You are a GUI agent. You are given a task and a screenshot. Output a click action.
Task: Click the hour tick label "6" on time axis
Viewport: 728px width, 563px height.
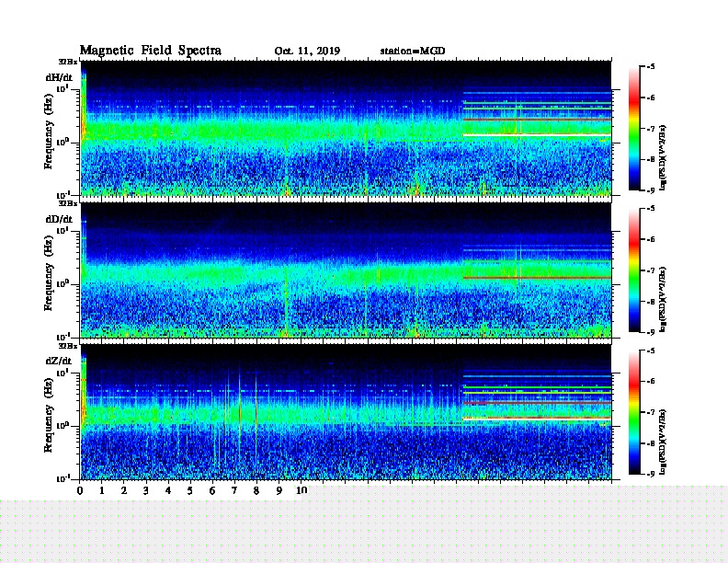(x=212, y=490)
